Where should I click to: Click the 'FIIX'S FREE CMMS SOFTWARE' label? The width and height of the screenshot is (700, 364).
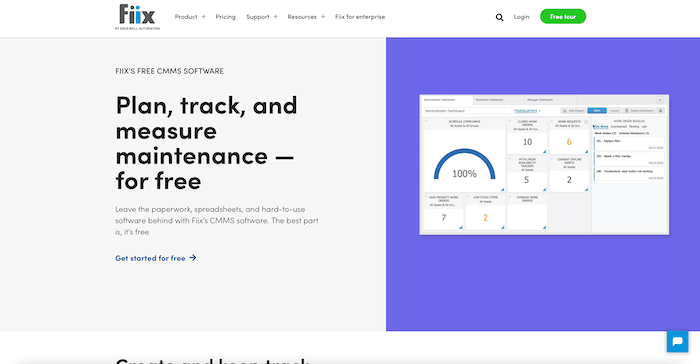[170, 71]
